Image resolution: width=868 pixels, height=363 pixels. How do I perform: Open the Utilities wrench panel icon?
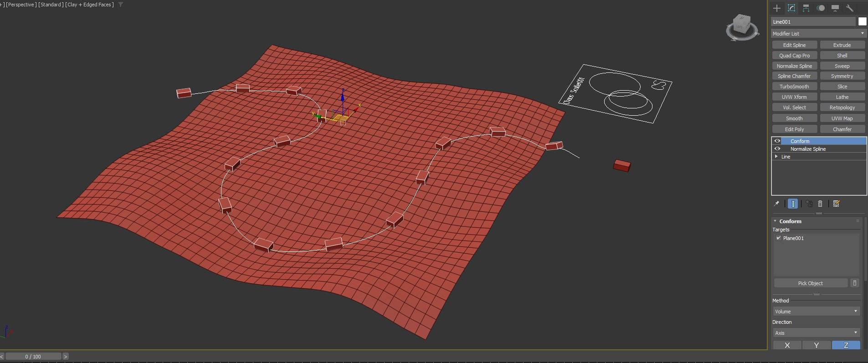[x=850, y=8]
